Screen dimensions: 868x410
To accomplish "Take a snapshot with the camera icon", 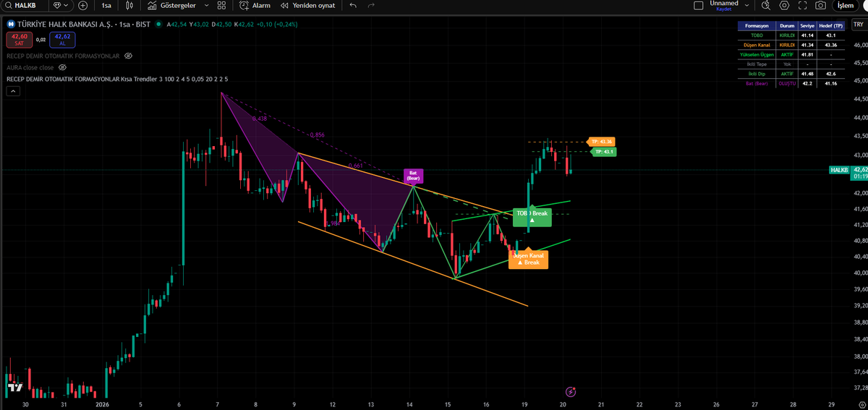I will point(820,5).
